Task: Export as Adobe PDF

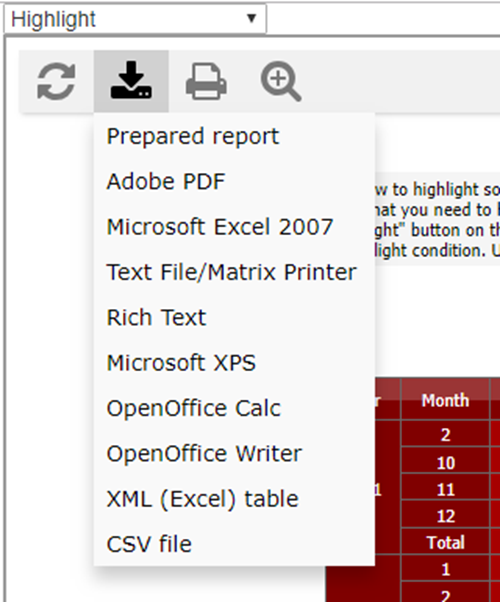Action: pyautogui.click(x=234, y=182)
